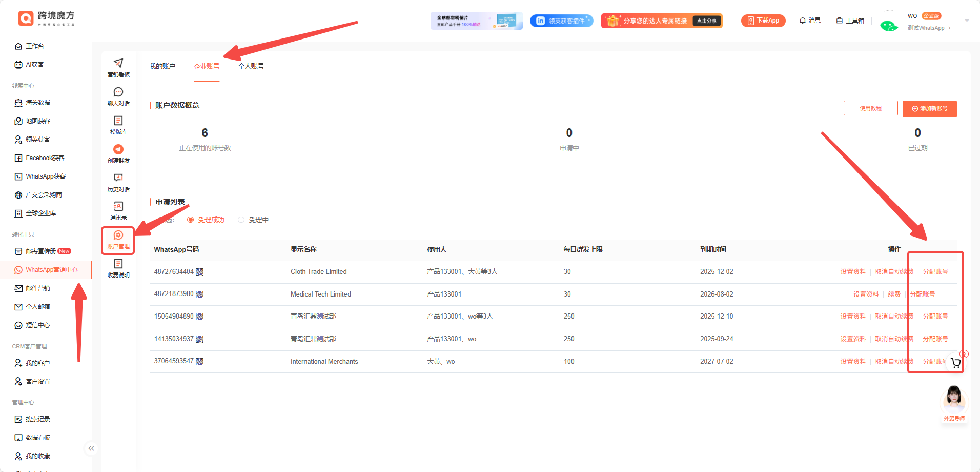
Task: Click the QR code icon beside 48727634404
Action: (200, 272)
